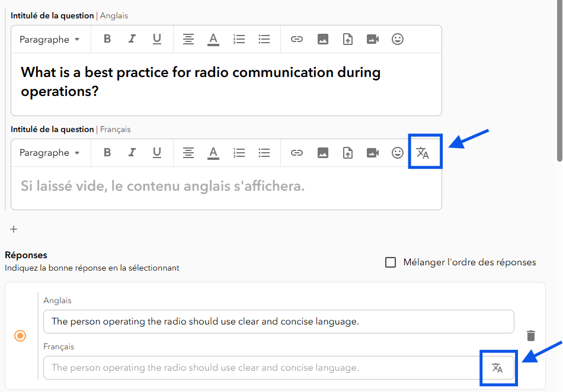The height and width of the screenshot is (392, 563).
Task: Open text color in the Anglais question toolbar
Action: [x=213, y=39]
